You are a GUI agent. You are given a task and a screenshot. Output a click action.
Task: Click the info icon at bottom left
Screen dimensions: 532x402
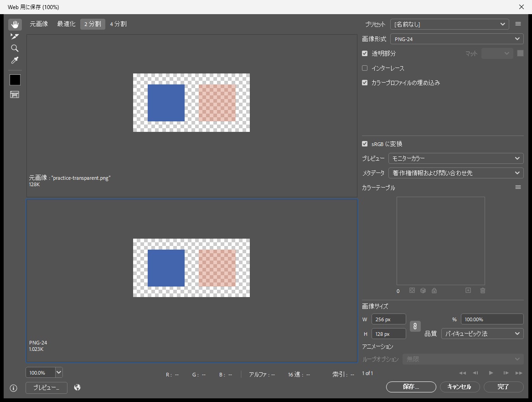point(14,388)
